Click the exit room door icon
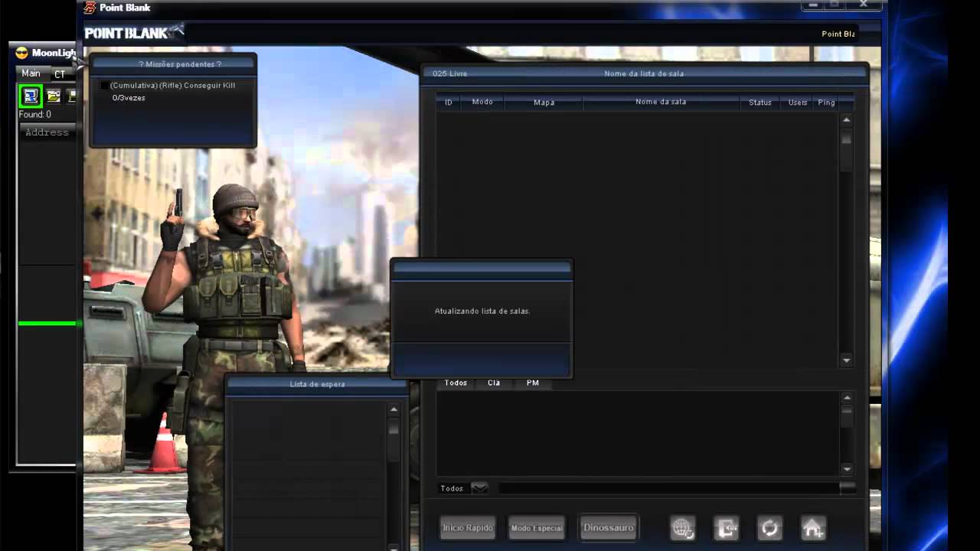This screenshot has height=551, width=980. (726, 527)
